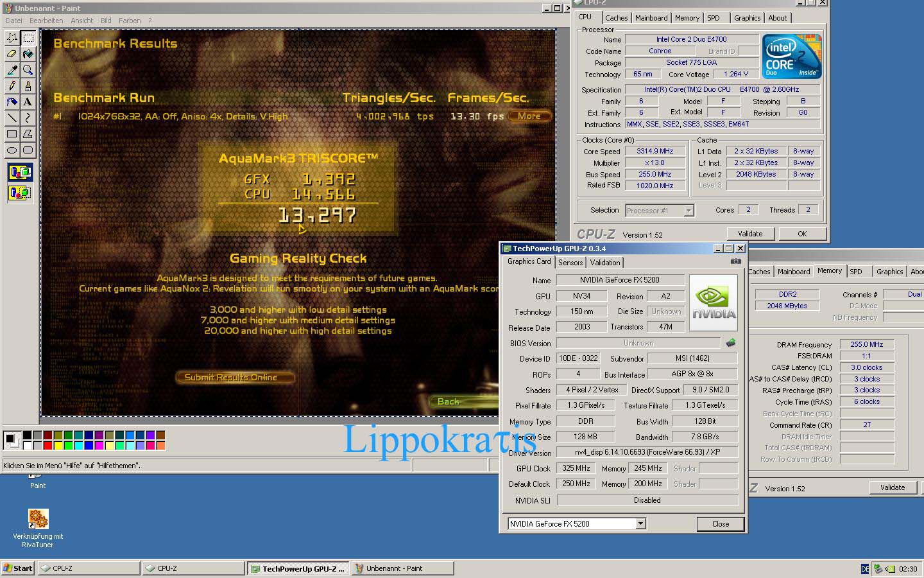Click the NVIDIA logo in GPU-Z
This screenshot has width=924, height=578.
coord(714,304)
